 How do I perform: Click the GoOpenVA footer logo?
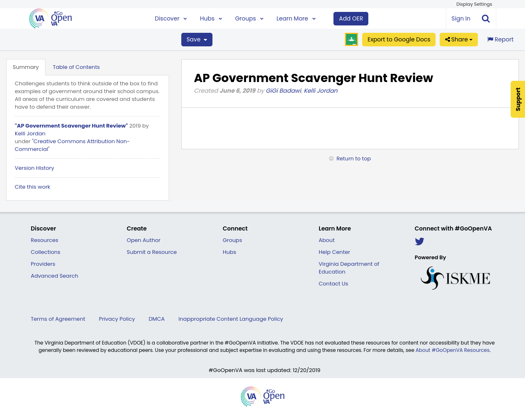pyautogui.click(x=262, y=396)
